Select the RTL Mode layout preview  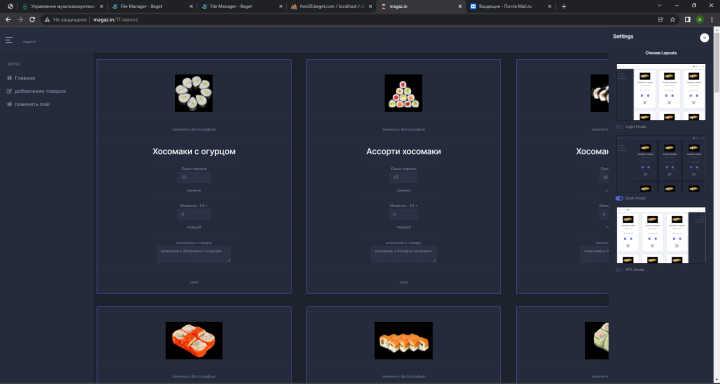661,235
